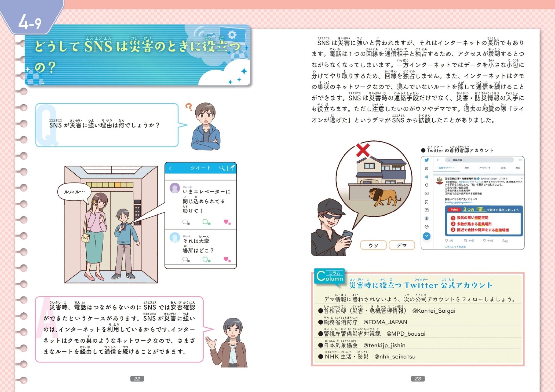This screenshot has width=555, height=392.
Task: Click the gear icon in the title banner
Action: pyautogui.click(x=232, y=35)
